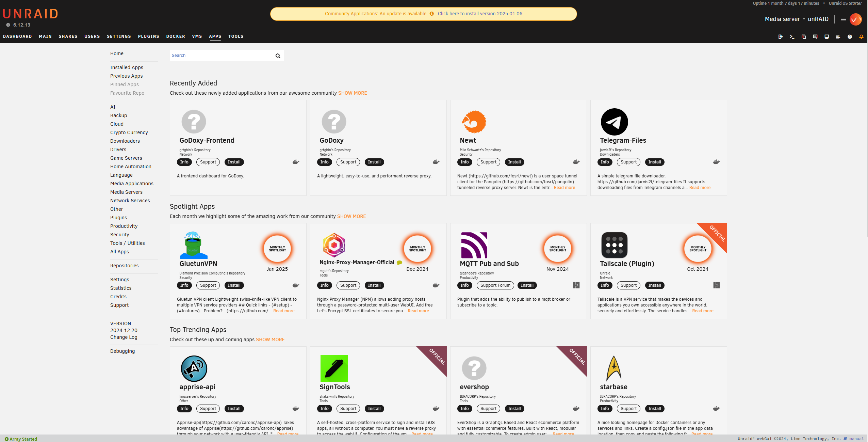
Task: Open the Plugins tab
Action: (x=148, y=36)
